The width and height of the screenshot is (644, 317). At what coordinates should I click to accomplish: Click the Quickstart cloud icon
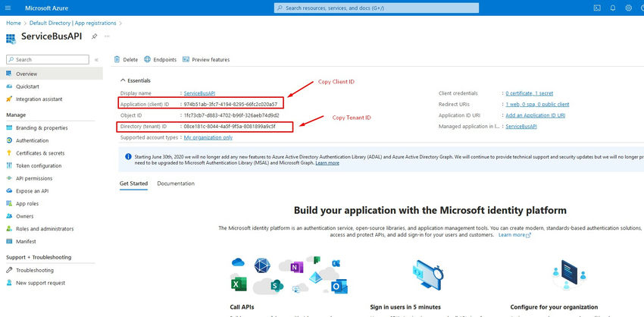(x=9, y=86)
